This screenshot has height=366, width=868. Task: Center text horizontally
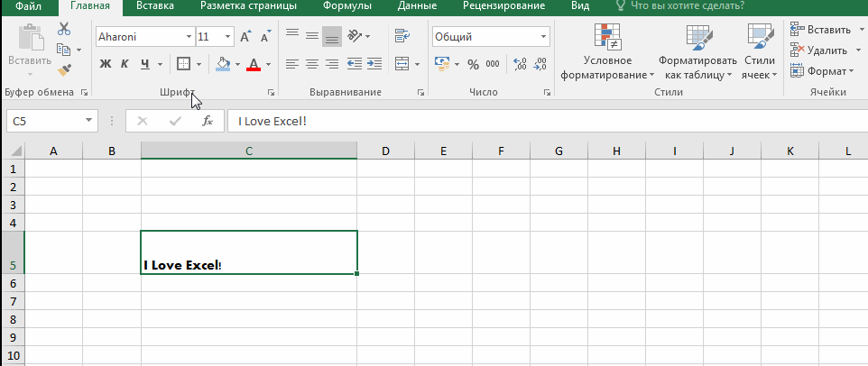pos(312,64)
